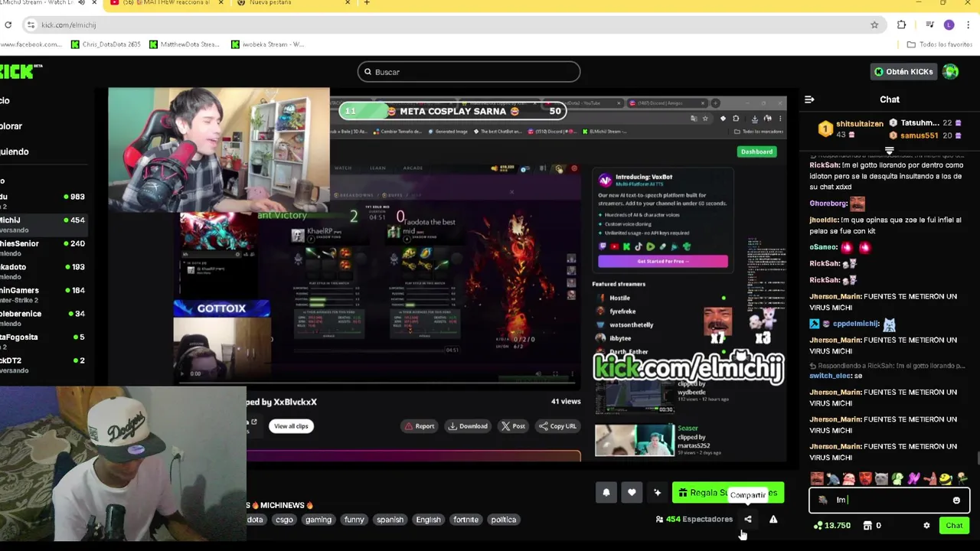Open the browser extensions puzzle icon
Image resolution: width=980 pixels, height=551 pixels.
(901, 25)
